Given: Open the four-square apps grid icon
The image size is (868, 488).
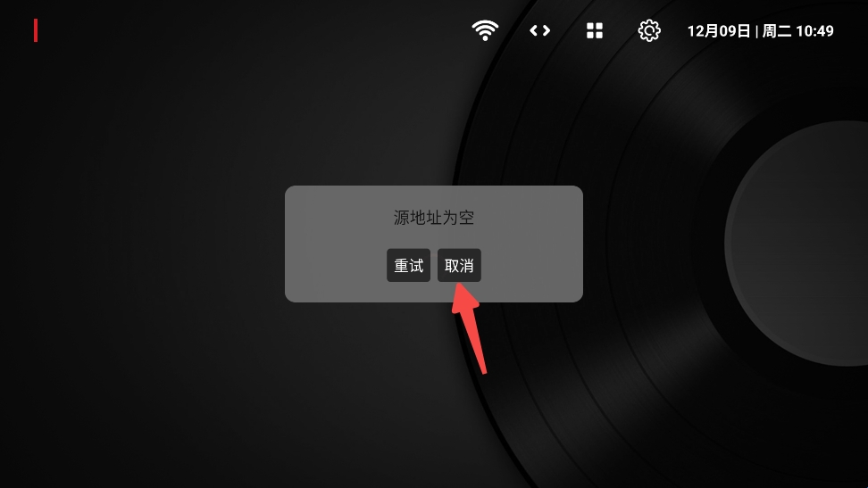Looking at the screenshot, I should point(595,30).
